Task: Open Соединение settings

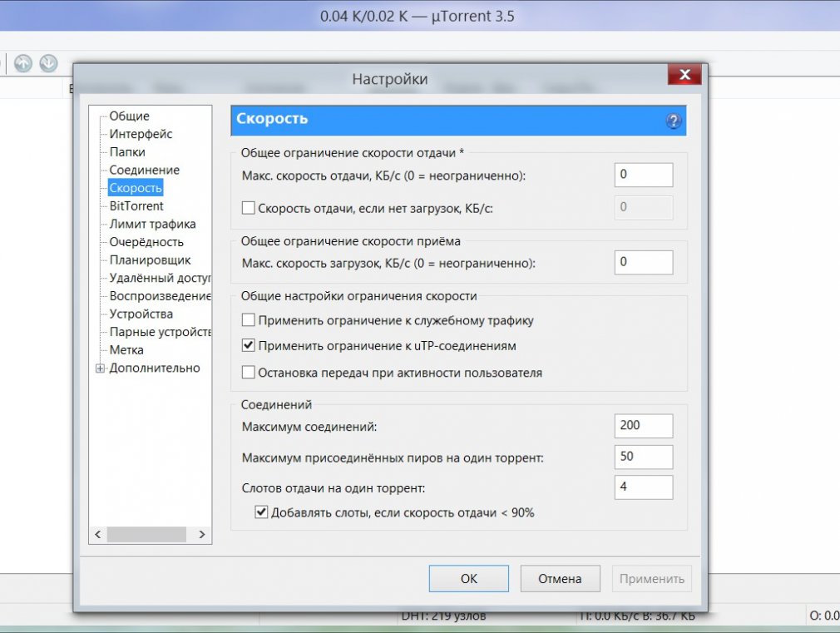Action: coord(144,170)
